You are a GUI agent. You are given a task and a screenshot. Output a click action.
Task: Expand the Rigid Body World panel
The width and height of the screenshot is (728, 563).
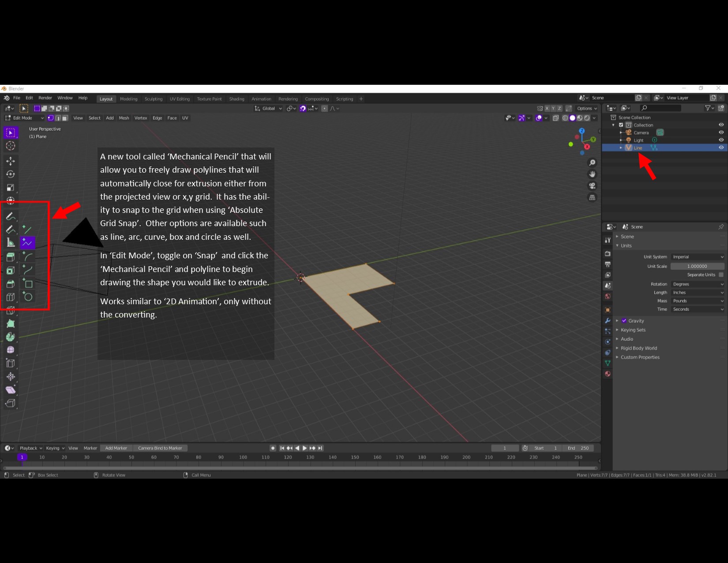click(x=638, y=348)
